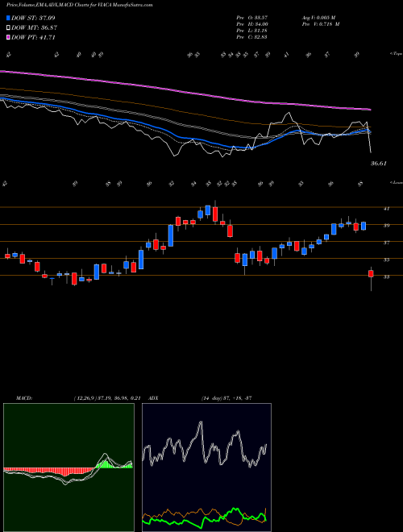Click the previous high value 34.00

click(x=260, y=24)
